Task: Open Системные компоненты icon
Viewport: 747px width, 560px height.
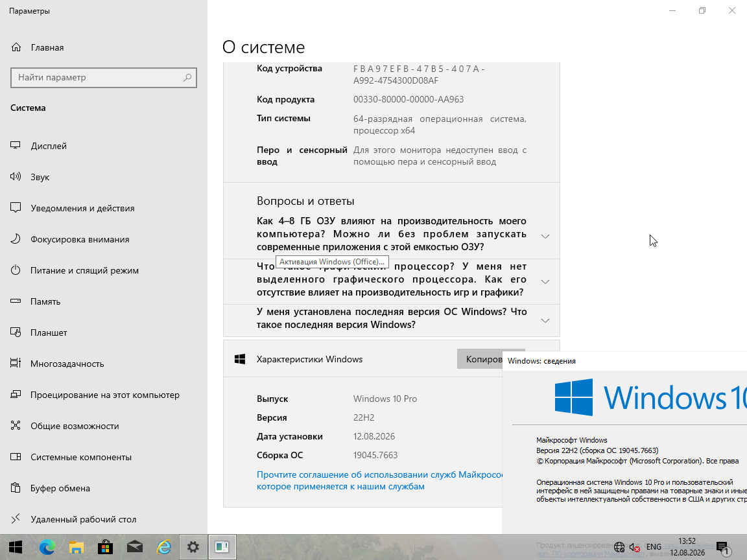Action: point(16,457)
